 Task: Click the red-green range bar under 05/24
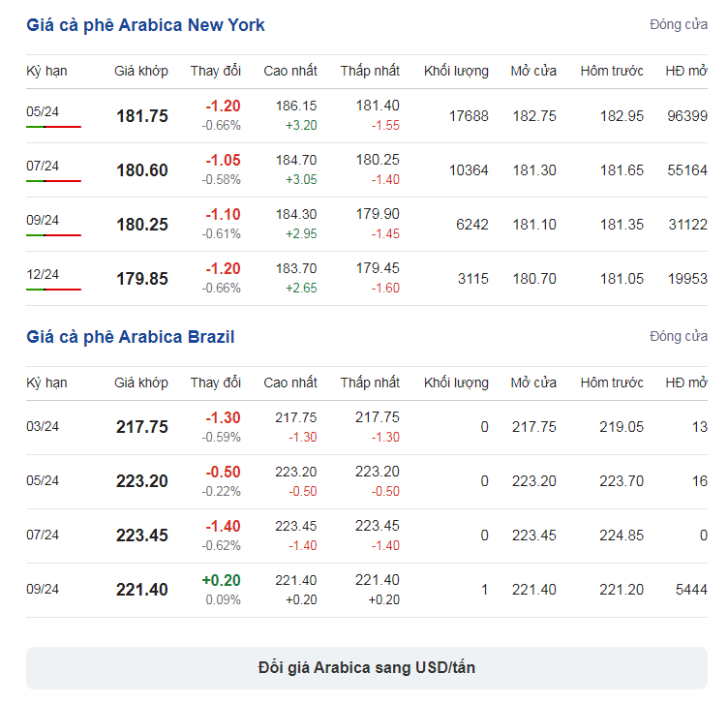click(54, 127)
